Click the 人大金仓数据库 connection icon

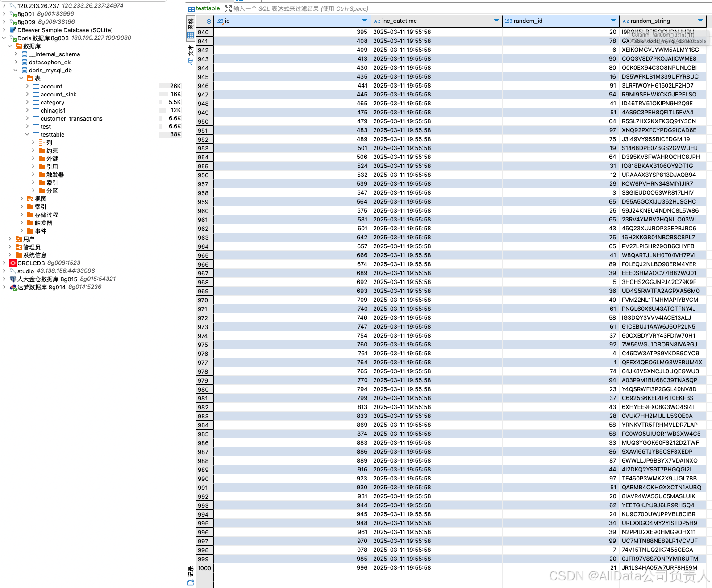point(13,279)
